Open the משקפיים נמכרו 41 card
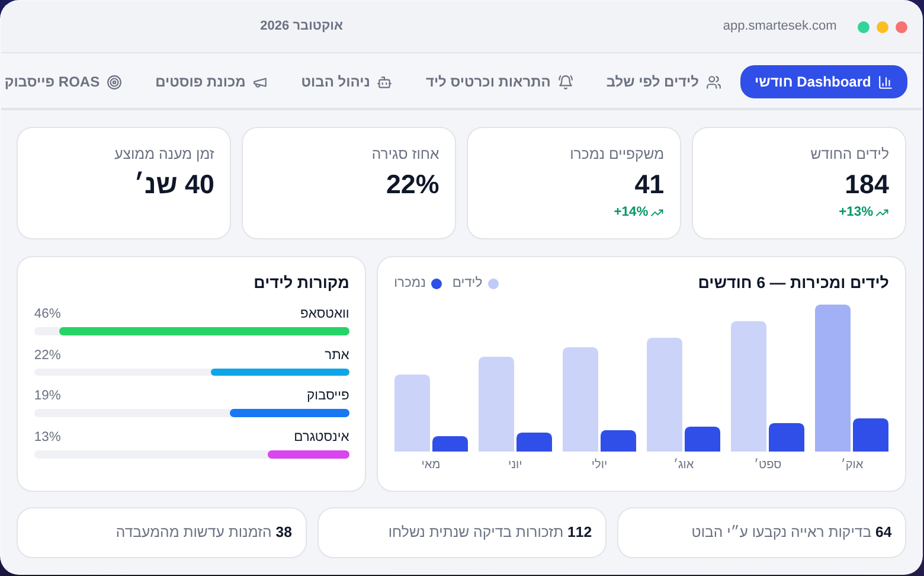This screenshot has width=924, height=576. point(574,183)
